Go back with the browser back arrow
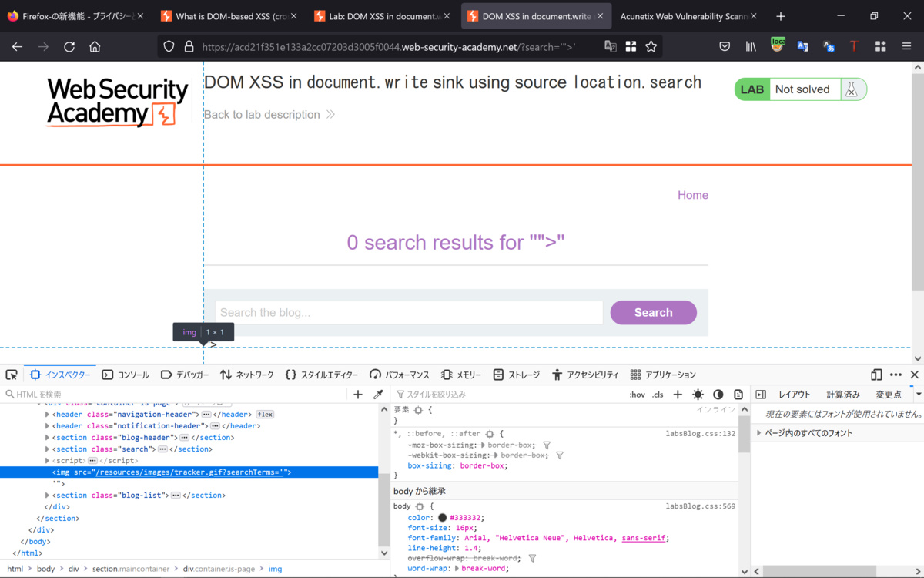This screenshot has height=578, width=924. click(18, 46)
